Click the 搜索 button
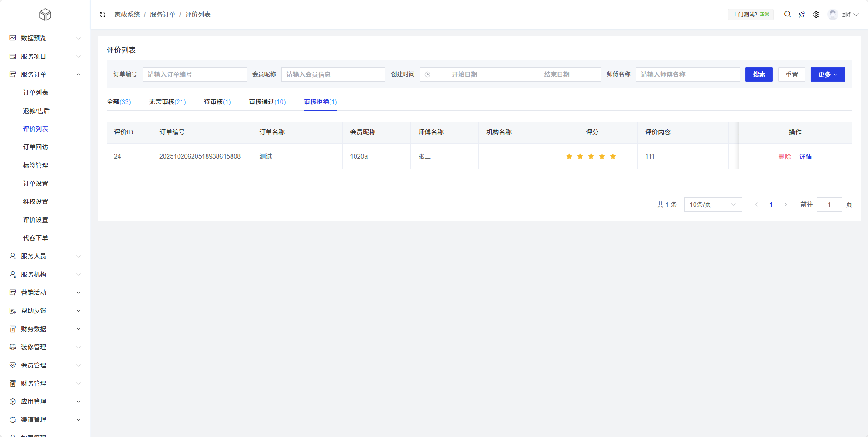Screen dimensions: 868x437 (x=759, y=74)
